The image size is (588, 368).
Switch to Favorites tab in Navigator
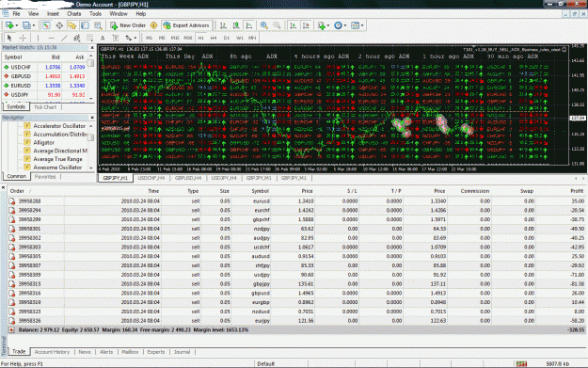(45, 177)
